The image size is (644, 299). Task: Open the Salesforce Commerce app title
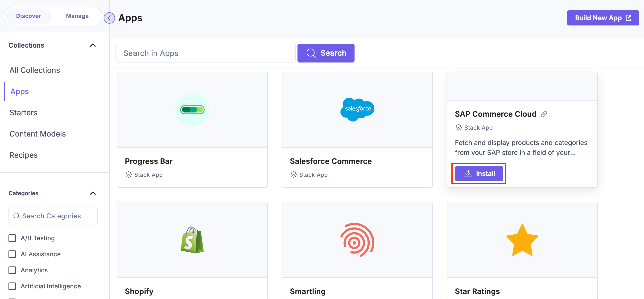(x=330, y=161)
